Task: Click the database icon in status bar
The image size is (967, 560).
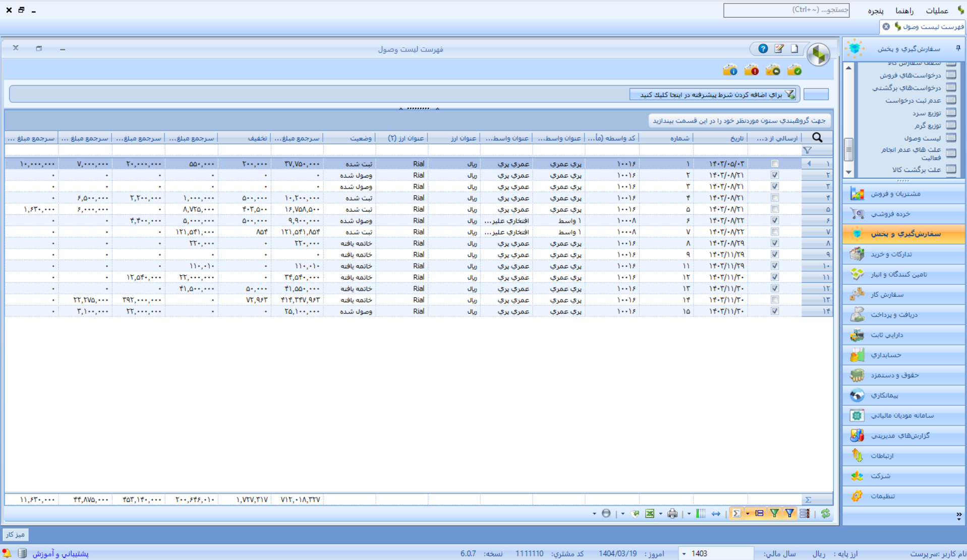Action: 22,553
